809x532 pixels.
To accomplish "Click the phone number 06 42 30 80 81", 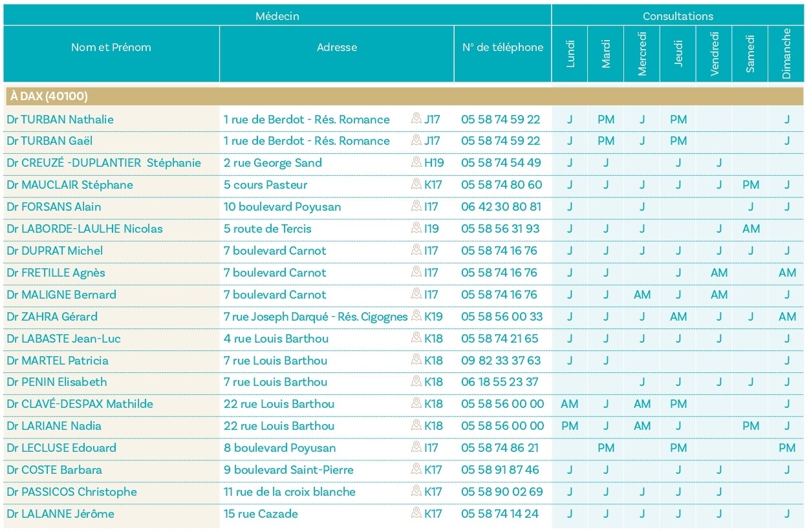I will [x=501, y=206].
